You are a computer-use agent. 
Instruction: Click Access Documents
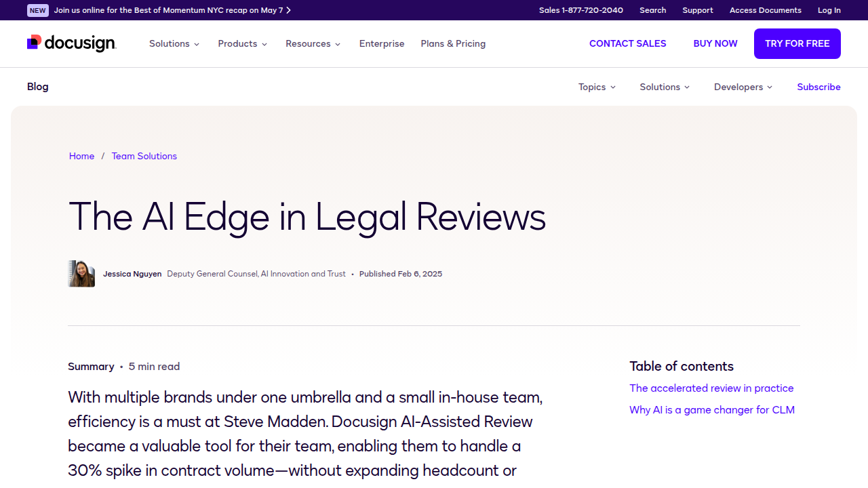[766, 10]
